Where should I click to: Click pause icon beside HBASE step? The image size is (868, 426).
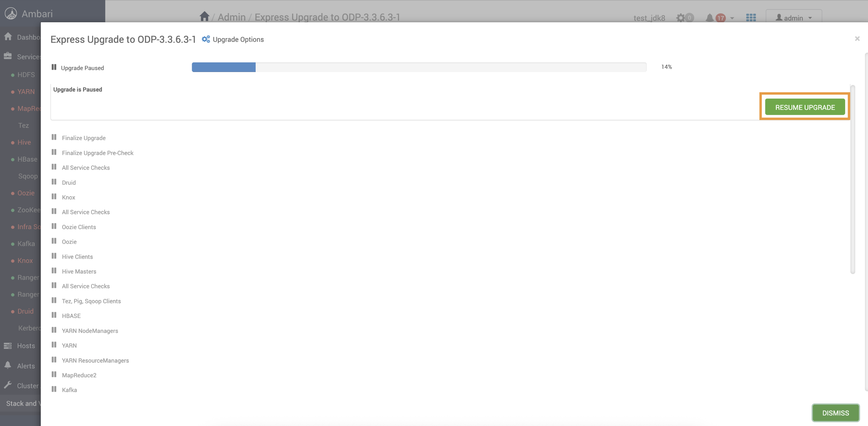(x=54, y=315)
